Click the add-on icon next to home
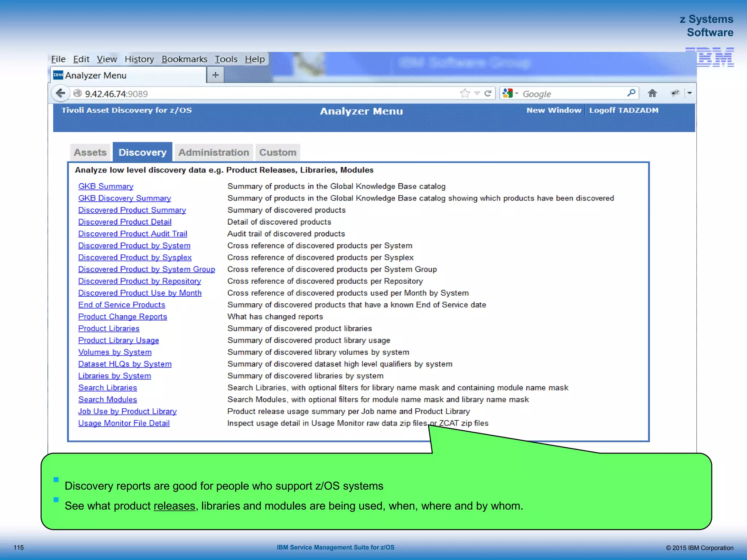This screenshot has width=747, height=560. coord(675,93)
